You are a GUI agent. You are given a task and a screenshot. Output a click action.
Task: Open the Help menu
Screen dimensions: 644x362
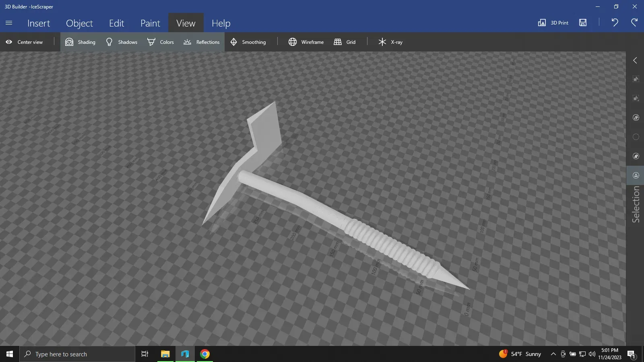click(221, 23)
